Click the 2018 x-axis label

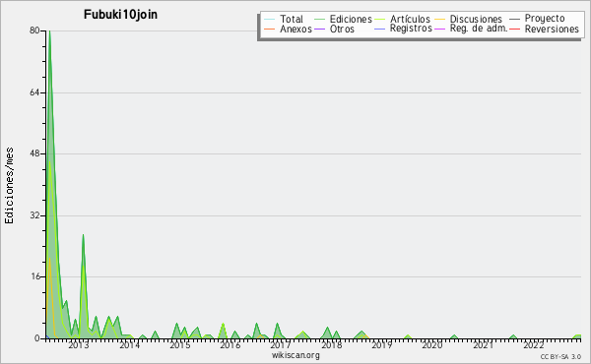click(x=331, y=345)
